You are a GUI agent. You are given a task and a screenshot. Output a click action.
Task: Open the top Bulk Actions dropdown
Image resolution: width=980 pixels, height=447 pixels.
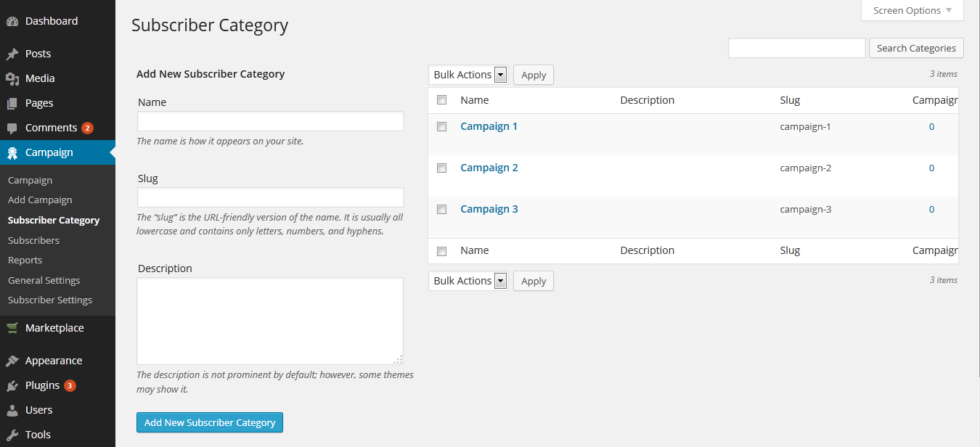coord(467,74)
